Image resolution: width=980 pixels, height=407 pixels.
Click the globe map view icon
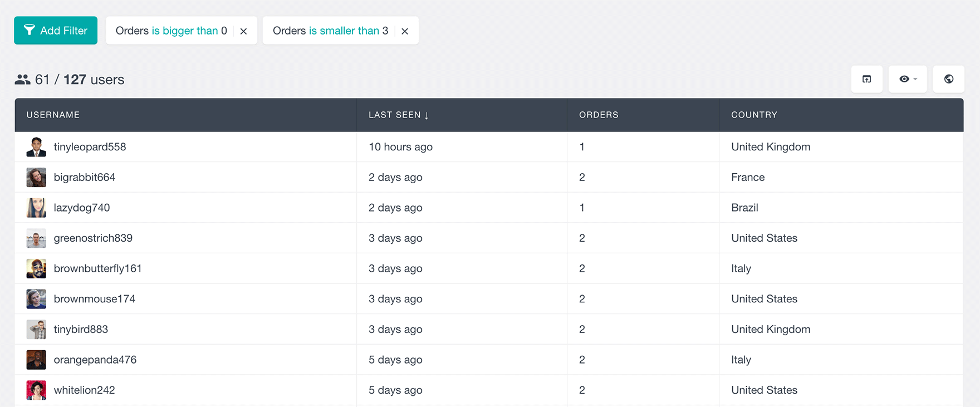tap(948, 79)
